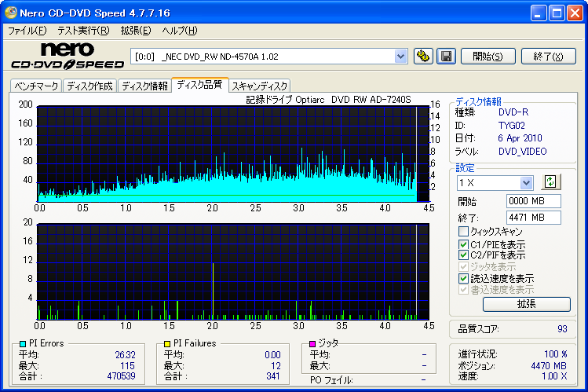Open the drive selection dropdown arrow
Screen dimensions: 588x392
[x=400, y=57]
